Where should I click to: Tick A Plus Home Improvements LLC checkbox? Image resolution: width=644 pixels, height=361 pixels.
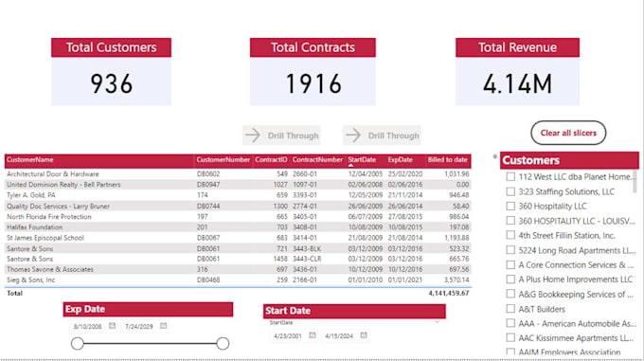click(510, 280)
